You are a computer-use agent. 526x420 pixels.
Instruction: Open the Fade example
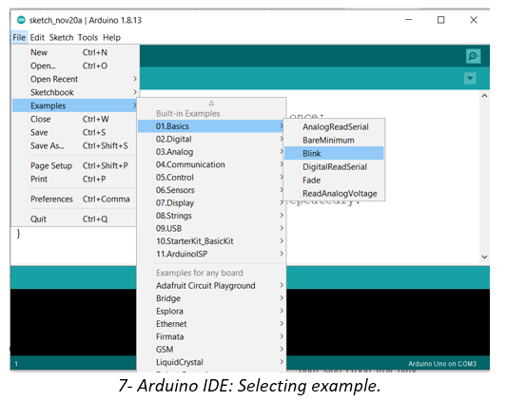coord(334,181)
